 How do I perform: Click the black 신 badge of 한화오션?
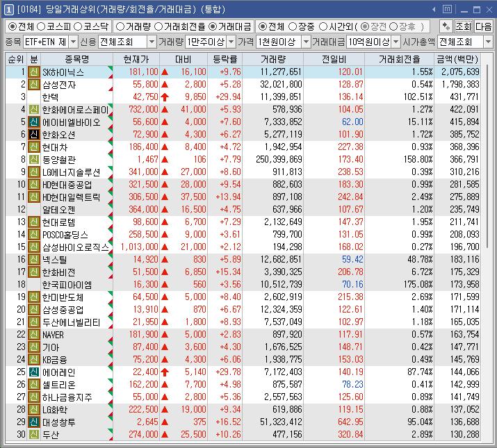point(34,135)
